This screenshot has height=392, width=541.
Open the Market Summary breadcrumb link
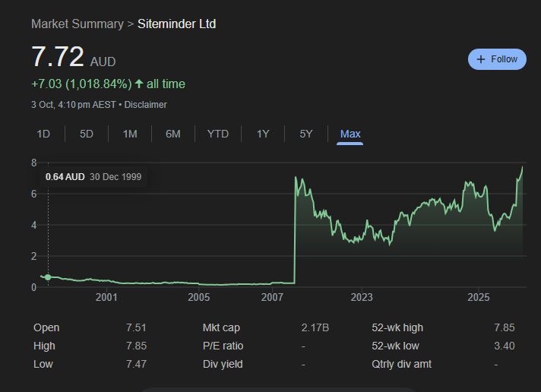coord(77,24)
